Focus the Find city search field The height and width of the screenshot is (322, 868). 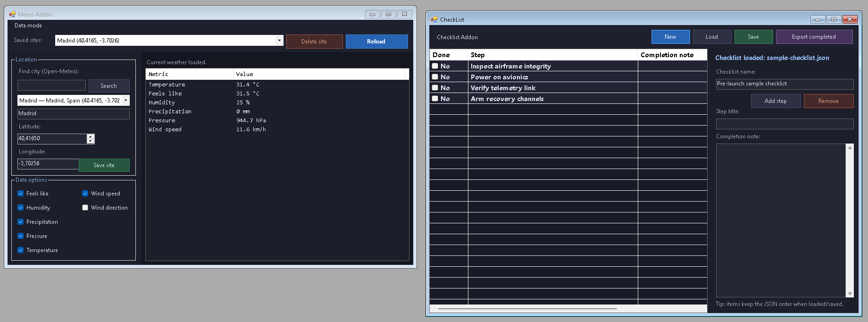51,85
